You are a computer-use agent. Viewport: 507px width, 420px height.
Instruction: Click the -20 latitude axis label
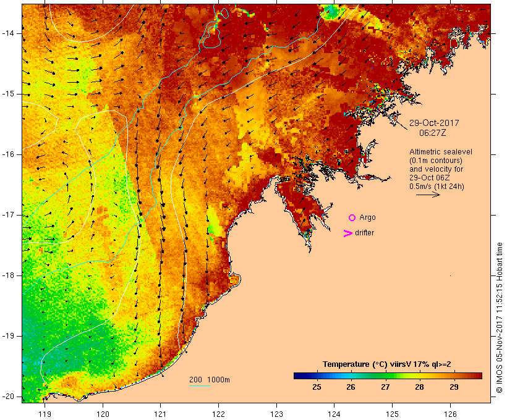pyautogui.click(x=7, y=397)
